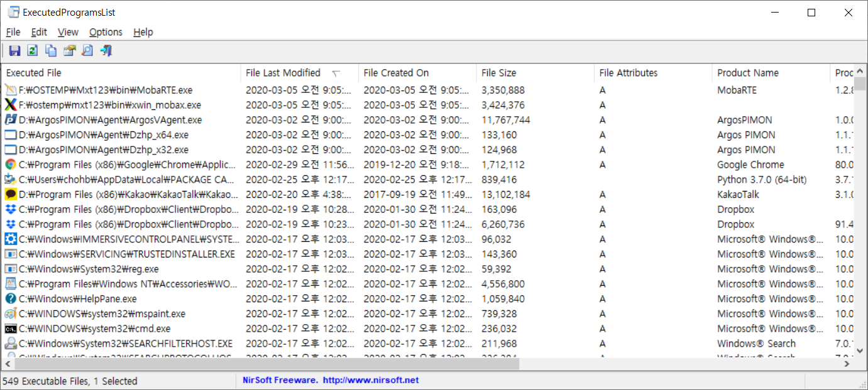Click the Python package row icon

(x=11, y=180)
